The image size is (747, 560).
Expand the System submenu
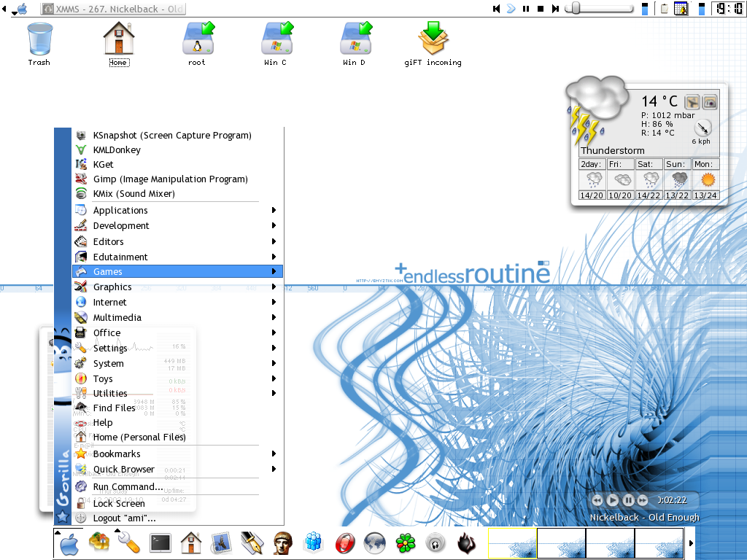pos(177,363)
